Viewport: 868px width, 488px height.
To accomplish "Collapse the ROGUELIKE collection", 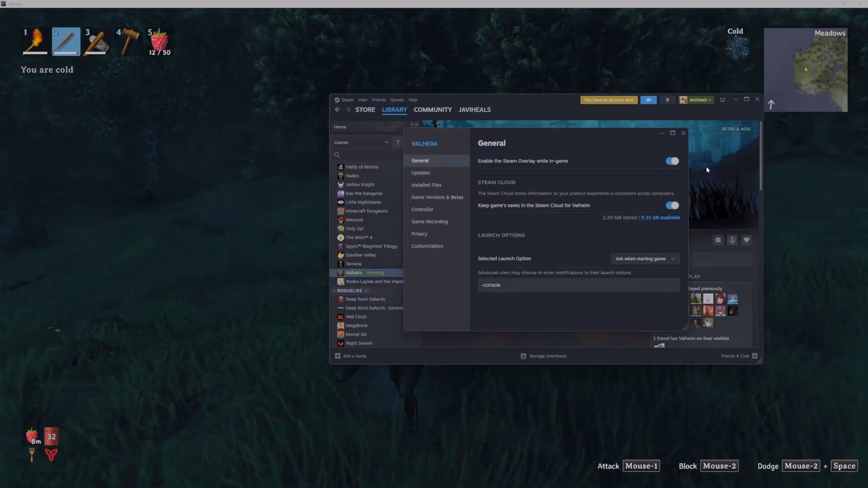I will point(334,291).
